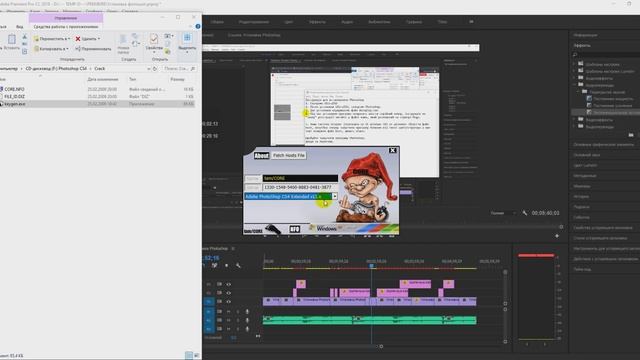Select the keygen.exe file row in Explorer
Screen dimensions: 640x360
[97, 104]
